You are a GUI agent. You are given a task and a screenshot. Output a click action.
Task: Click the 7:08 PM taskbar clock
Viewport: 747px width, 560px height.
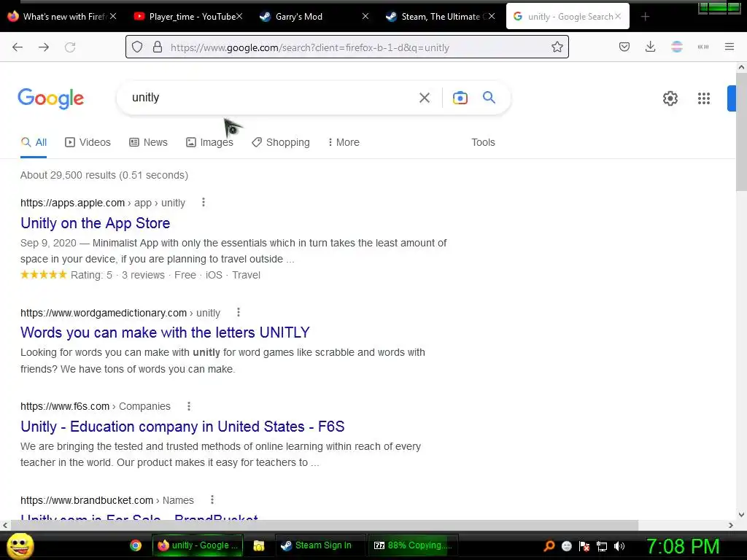682,546
